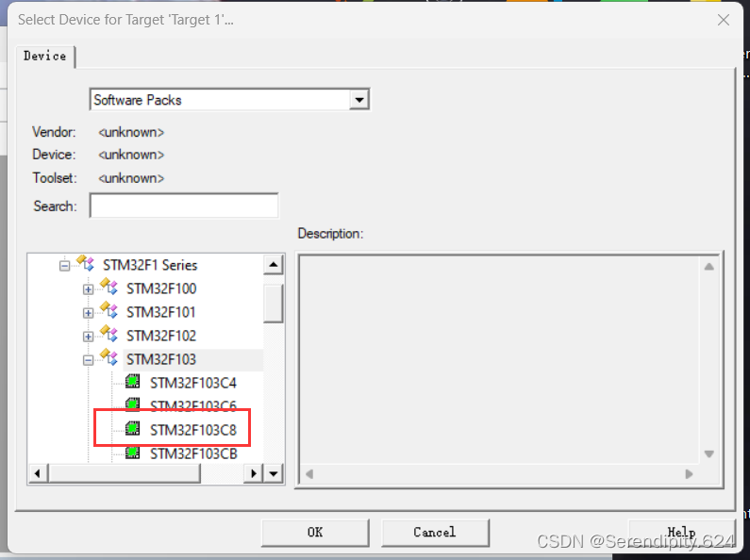Click the STM32F1 Series family icon
The width and height of the screenshot is (750, 560).
click(x=86, y=263)
